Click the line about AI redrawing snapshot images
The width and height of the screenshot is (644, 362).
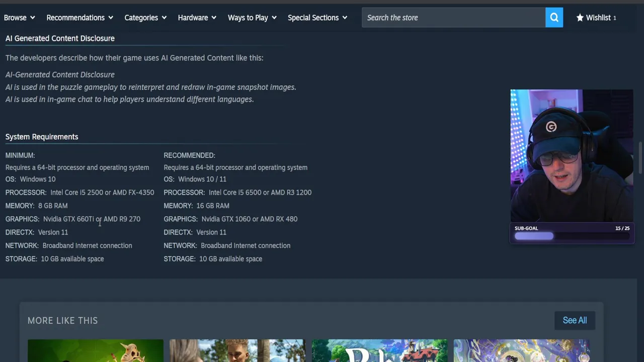pyautogui.click(x=151, y=87)
